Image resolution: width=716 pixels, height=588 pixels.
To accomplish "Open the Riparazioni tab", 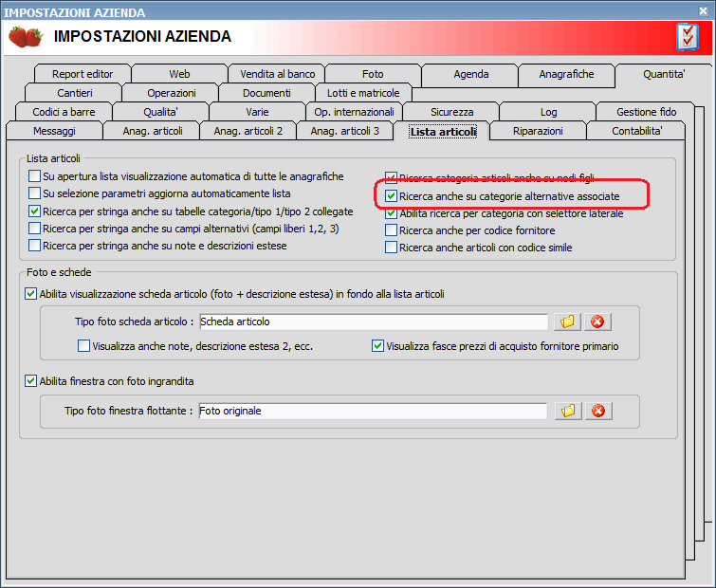I will pyautogui.click(x=538, y=132).
